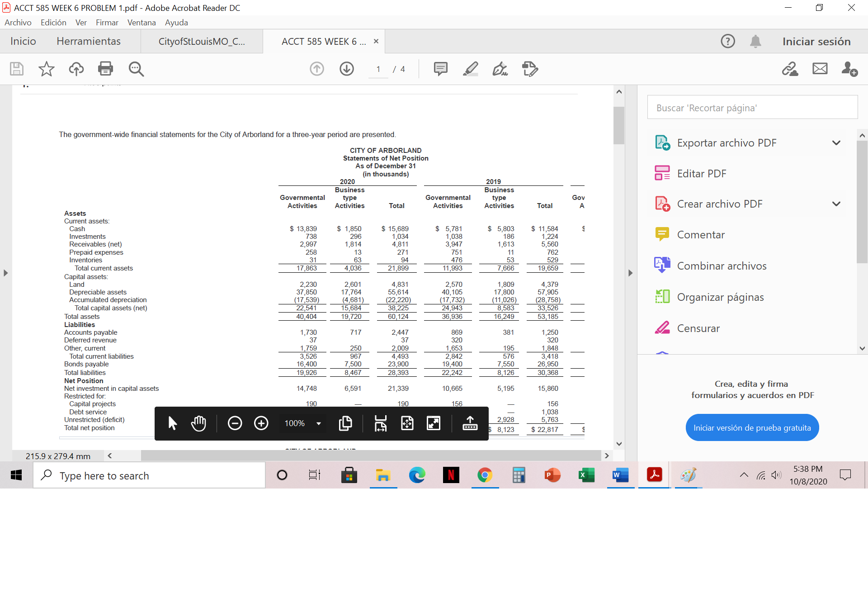Open the Fill & Sign pen tool
The image size is (868, 593).
[499, 69]
